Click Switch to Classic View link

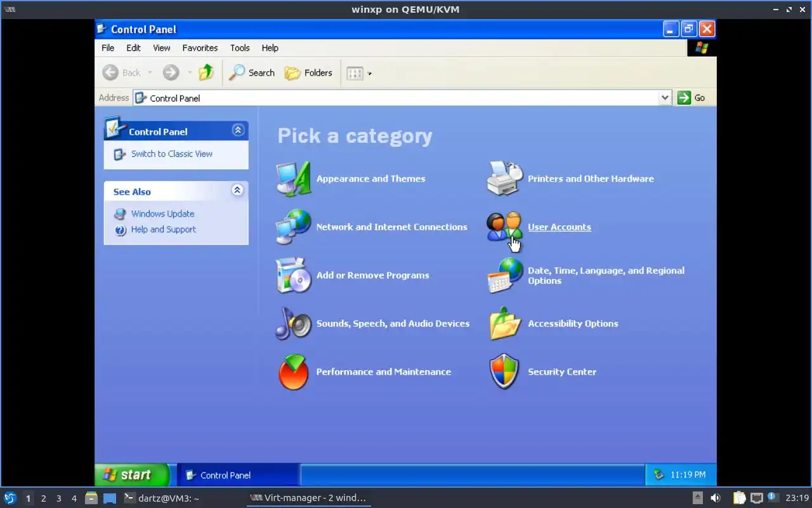(x=172, y=154)
